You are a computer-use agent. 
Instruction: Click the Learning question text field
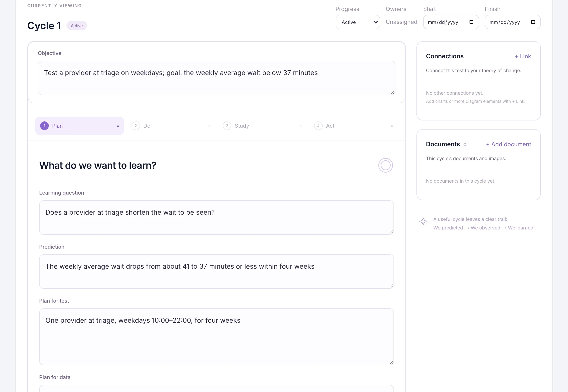tap(216, 218)
